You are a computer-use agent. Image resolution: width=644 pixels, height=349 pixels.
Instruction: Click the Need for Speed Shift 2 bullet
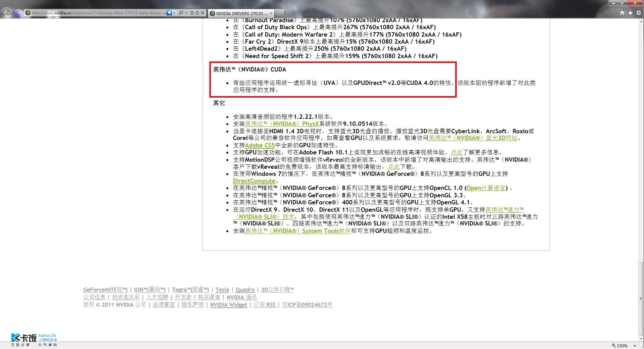(x=335, y=56)
